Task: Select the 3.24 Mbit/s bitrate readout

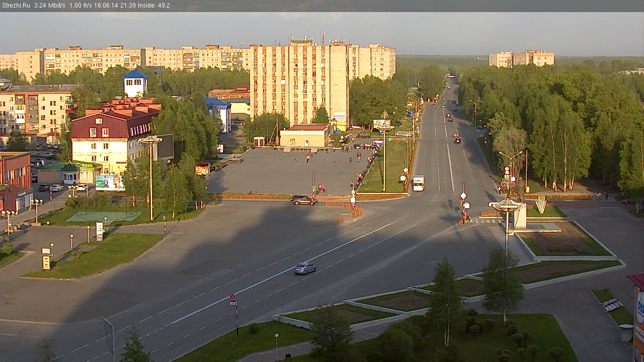Action: point(50,6)
